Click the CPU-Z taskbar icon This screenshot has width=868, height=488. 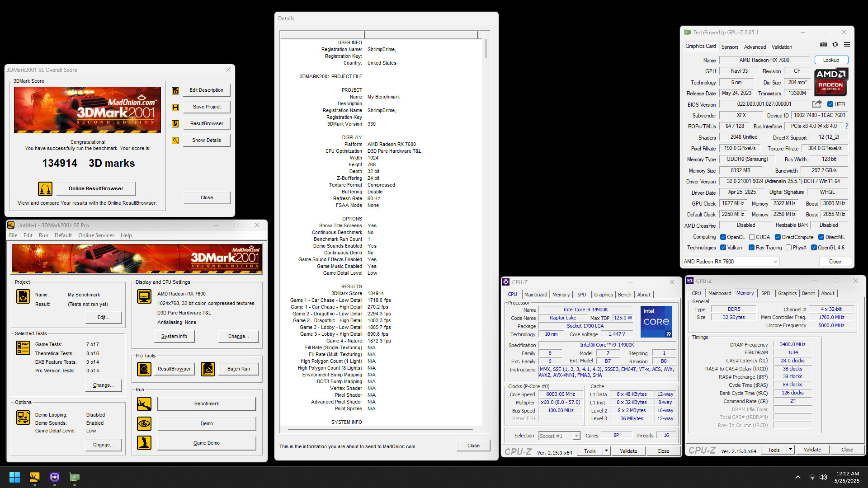point(55,477)
